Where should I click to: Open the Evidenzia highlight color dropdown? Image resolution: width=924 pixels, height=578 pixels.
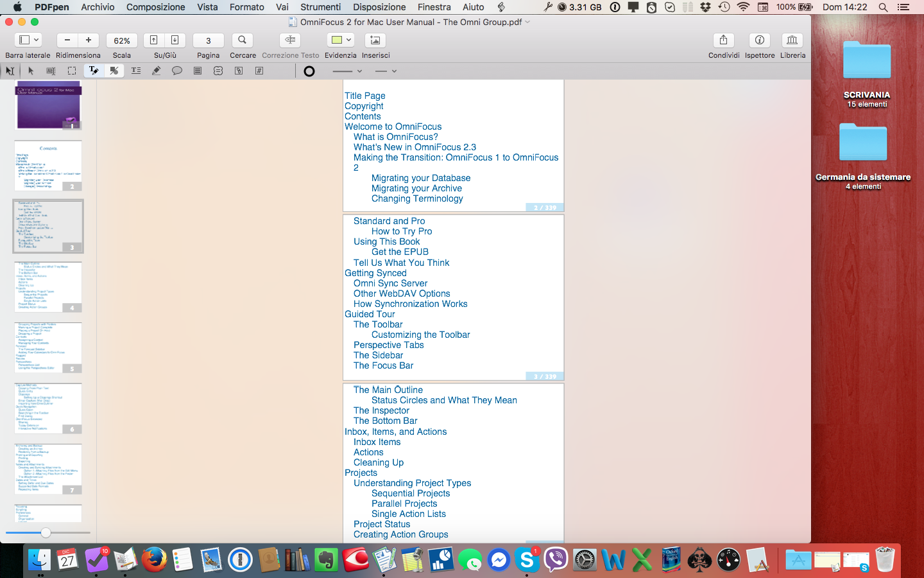(x=348, y=40)
